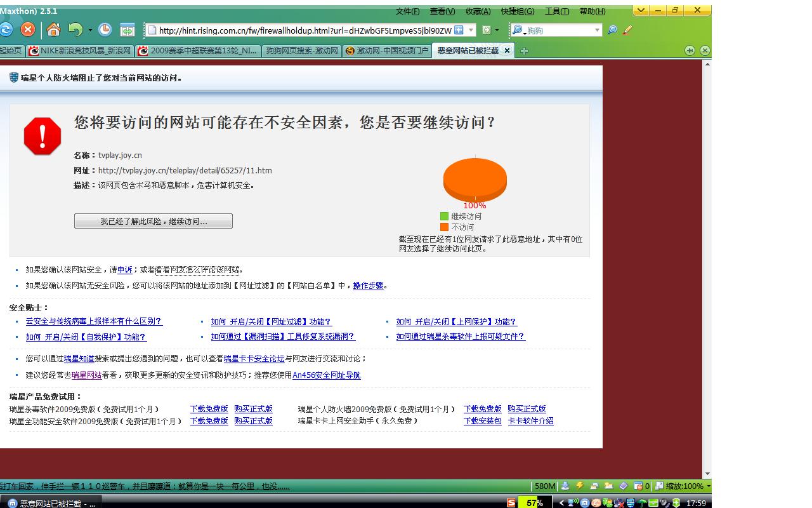Open the 收藏(A) menu
The width and height of the screenshot is (812, 508).
pos(478,11)
